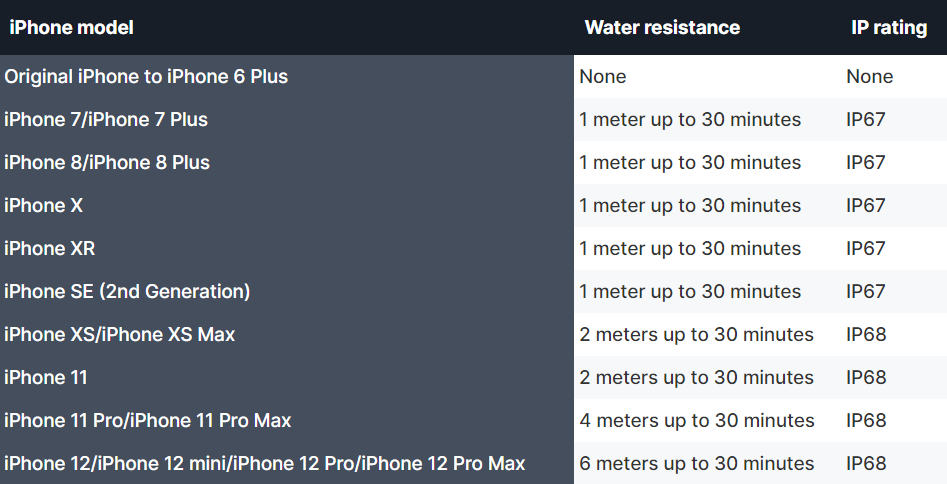947x484 pixels.
Task: Click the "None" water resistance cell
Action: click(603, 77)
